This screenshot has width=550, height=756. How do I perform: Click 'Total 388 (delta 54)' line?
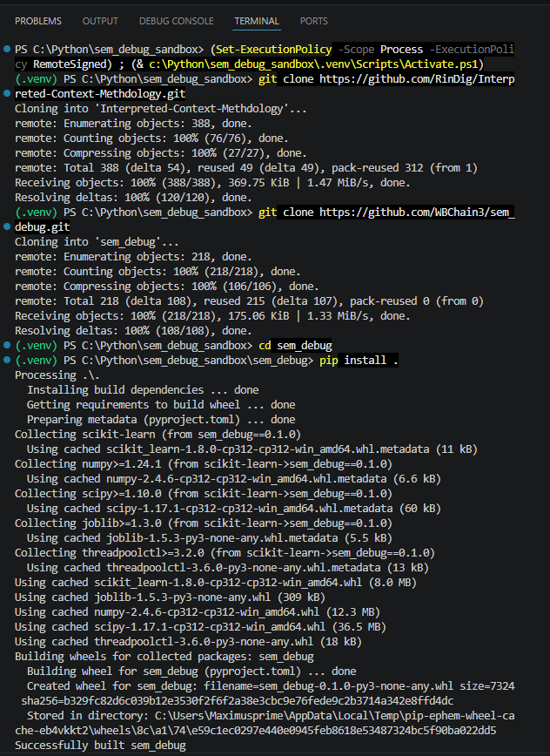(246, 168)
